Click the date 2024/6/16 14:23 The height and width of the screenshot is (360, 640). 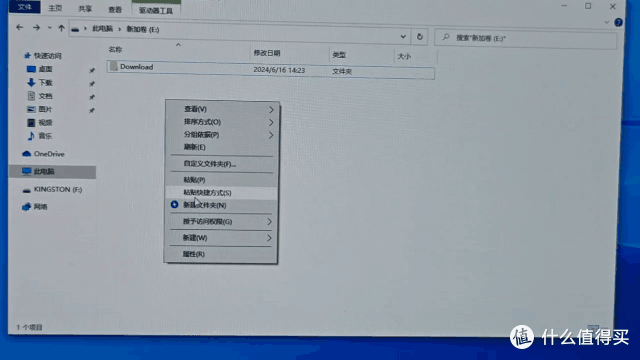[x=279, y=70]
